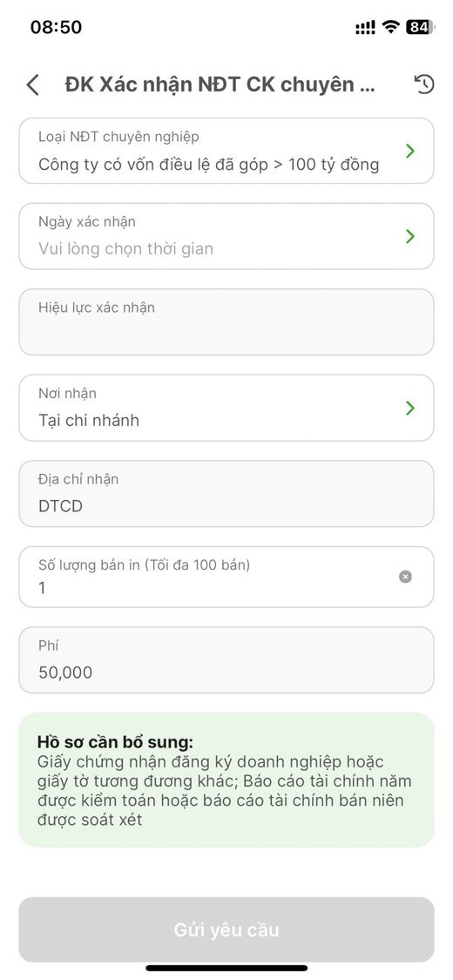This screenshot has height=980, width=453.
Task: Expand the Nơi nhận selector chevron
Action: 410,409
